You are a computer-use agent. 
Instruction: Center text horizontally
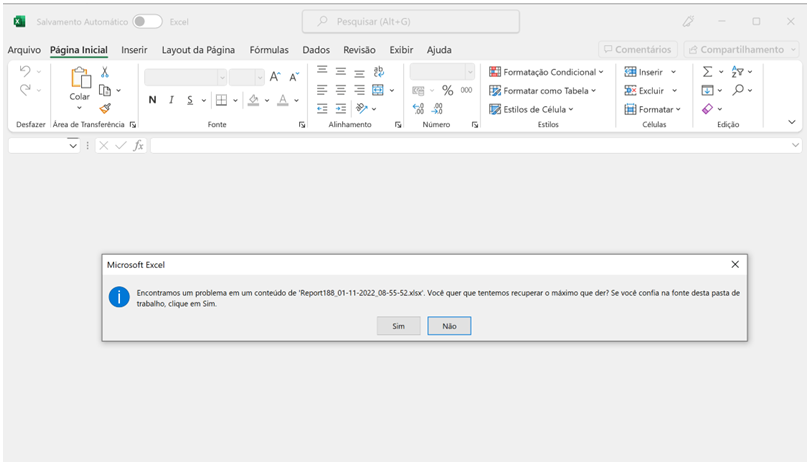pos(341,90)
